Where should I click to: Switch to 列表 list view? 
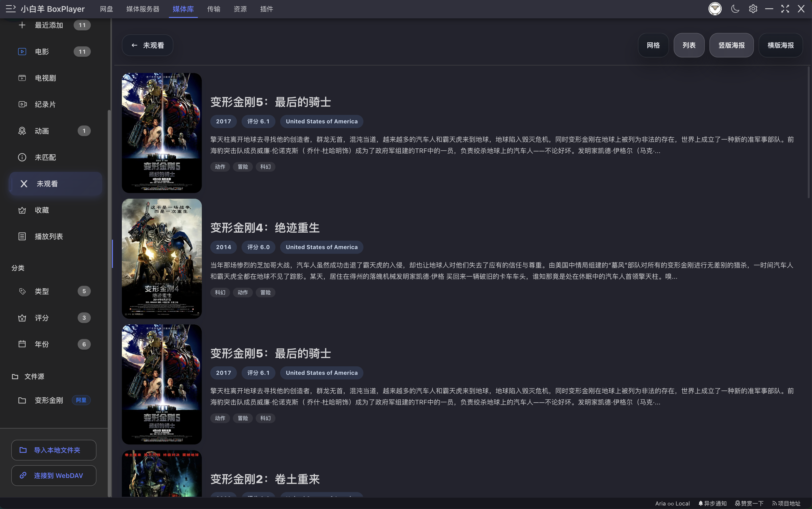click(689, 45)
